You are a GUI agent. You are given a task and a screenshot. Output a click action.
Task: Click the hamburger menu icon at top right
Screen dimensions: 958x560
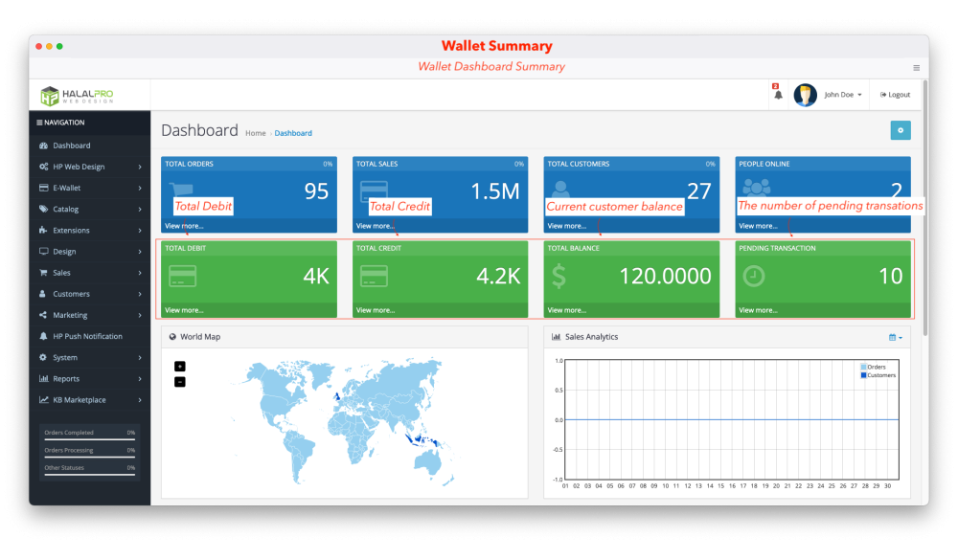[x=916, y=68]
